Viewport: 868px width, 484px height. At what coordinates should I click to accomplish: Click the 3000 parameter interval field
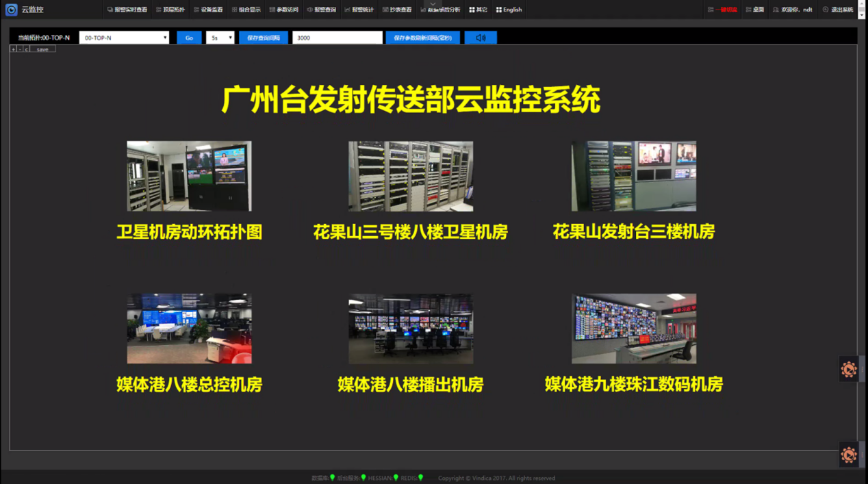click(x=337, y=38)
